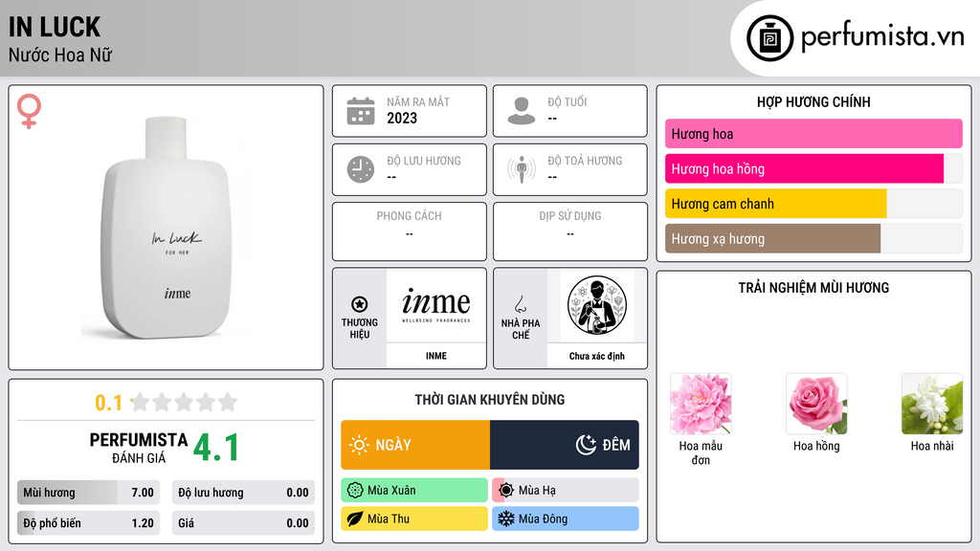Click the perfumista.vn site name
The image size is (980, 551).
click(881, 37)
